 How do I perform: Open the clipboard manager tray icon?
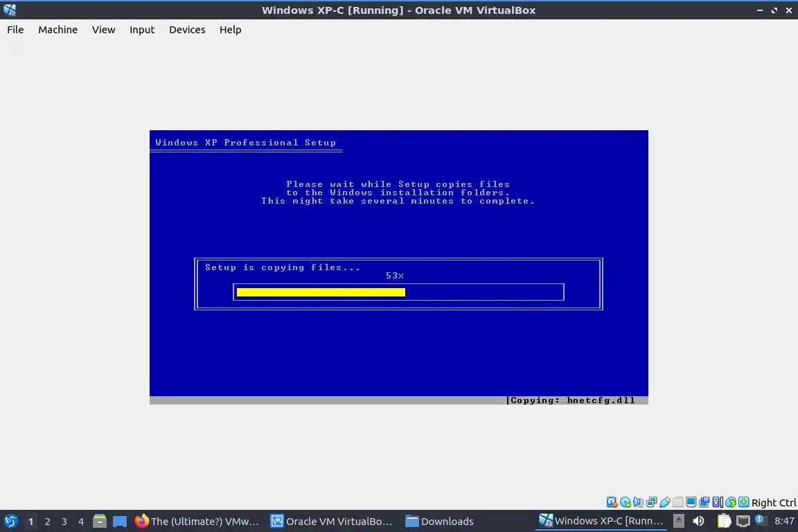pos(724,521)
